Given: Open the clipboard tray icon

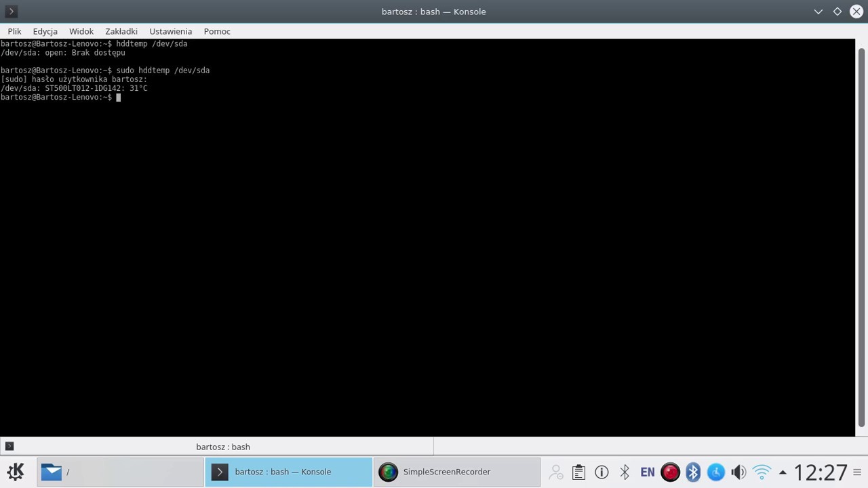Looking at the screenshot, I should pos(578,472).
